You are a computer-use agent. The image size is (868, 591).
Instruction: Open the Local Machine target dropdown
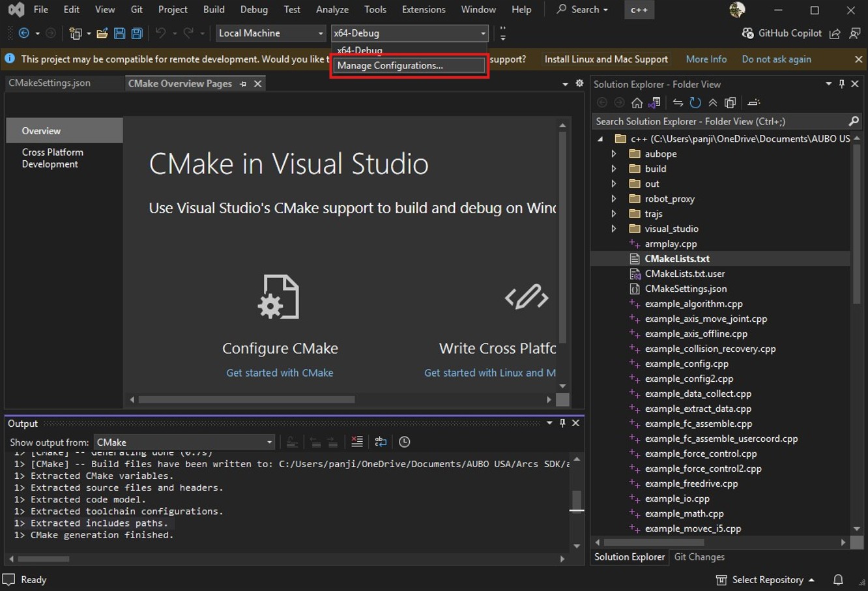pos(270,33)
